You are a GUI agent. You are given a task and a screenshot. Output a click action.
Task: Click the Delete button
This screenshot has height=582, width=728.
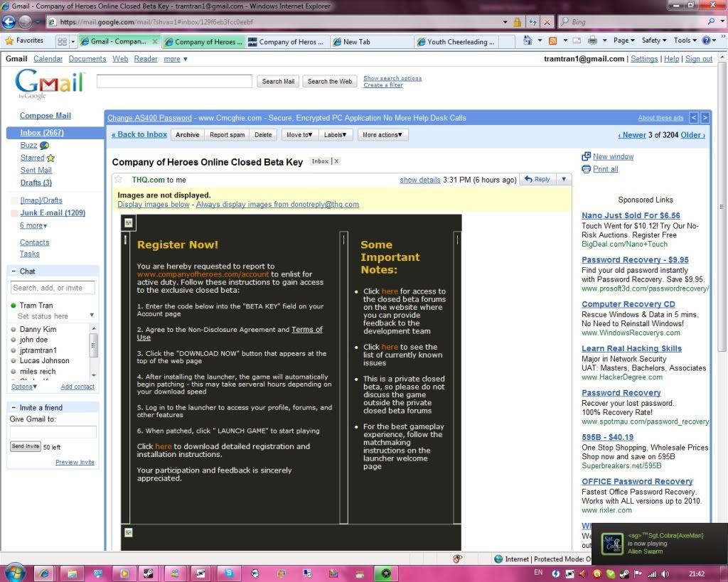[x=263, y=135]
